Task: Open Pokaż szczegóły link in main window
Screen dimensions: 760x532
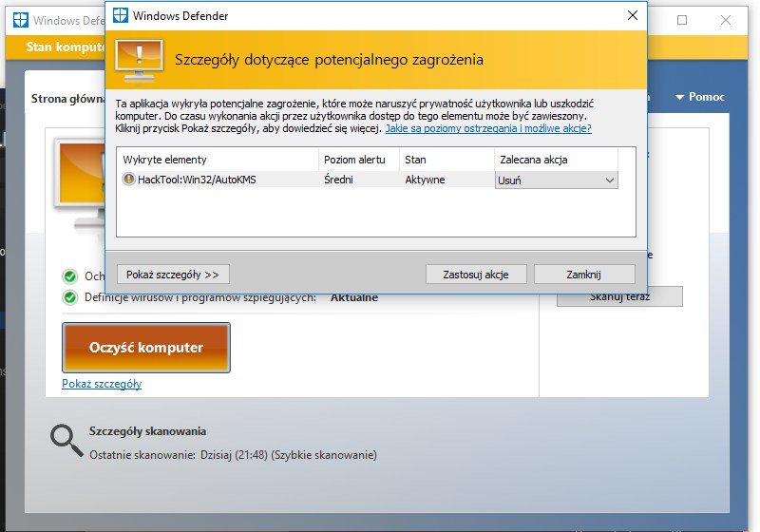Action: [102, 383]
